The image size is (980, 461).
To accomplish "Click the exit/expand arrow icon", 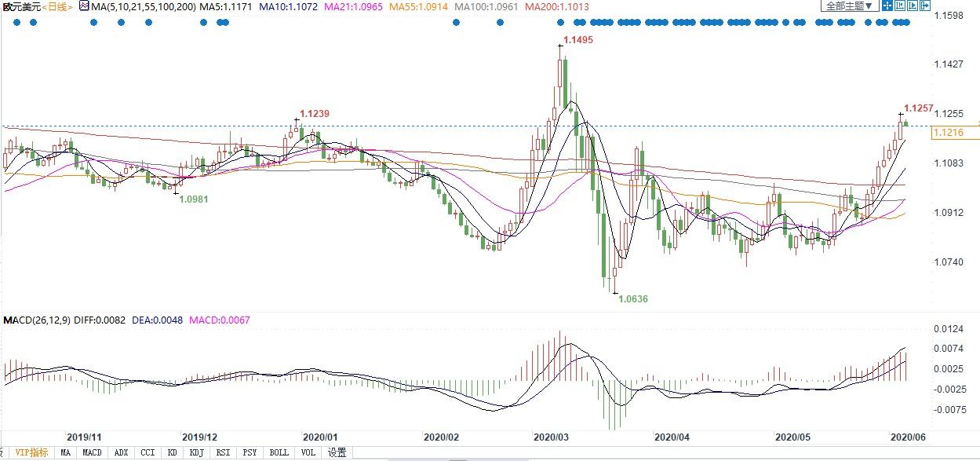I will pyautogui.click(x=925, y=5).
